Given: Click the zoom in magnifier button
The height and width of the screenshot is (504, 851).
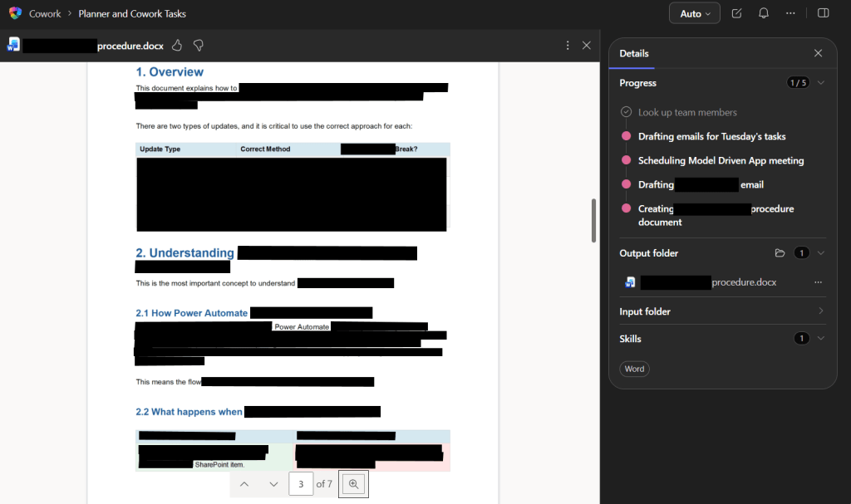Looking at the screenshot, I should [x=353, y=484].
